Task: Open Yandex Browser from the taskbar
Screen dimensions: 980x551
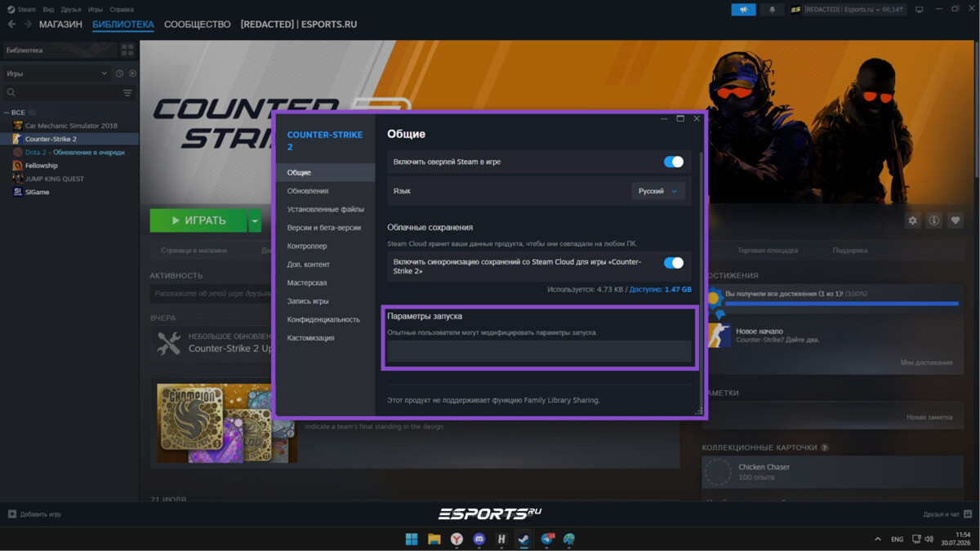Action: pos(457,539)
